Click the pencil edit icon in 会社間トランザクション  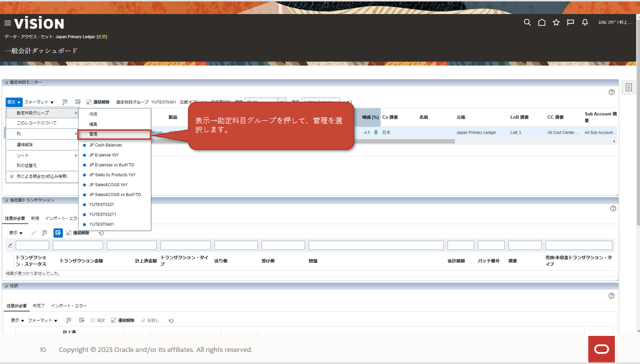click(x=34, y=233)
